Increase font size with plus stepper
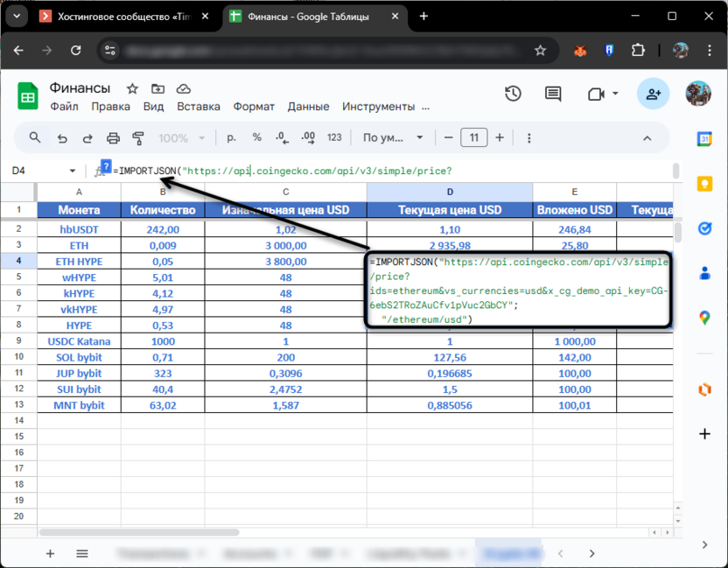This screenshot has width=728, height=568. coord(500,137)
